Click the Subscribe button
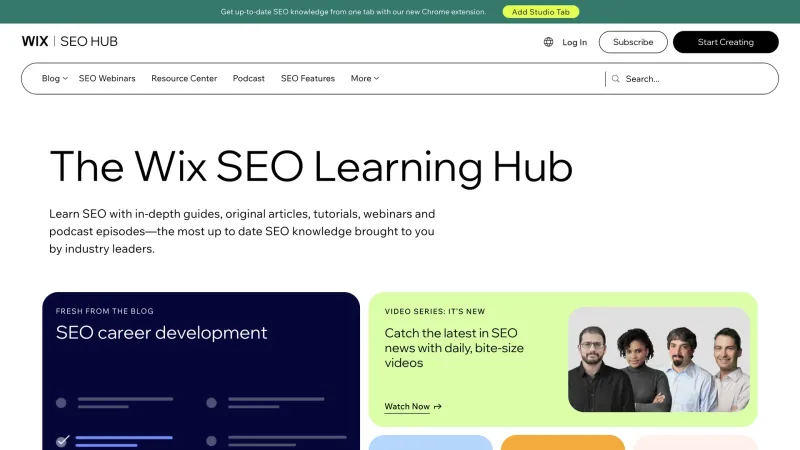Viewport: 800px width, 450px height. 633,42
